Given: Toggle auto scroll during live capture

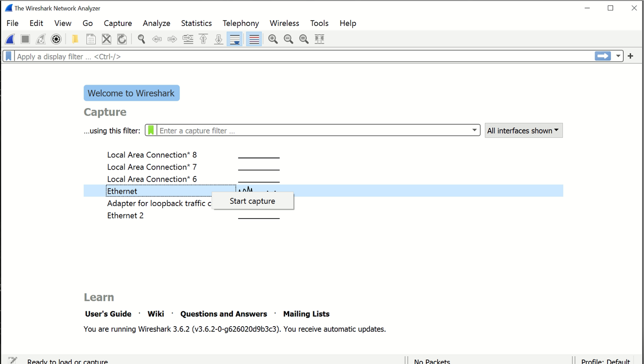Looking at the screenshot, I should (x=235, y=39).
